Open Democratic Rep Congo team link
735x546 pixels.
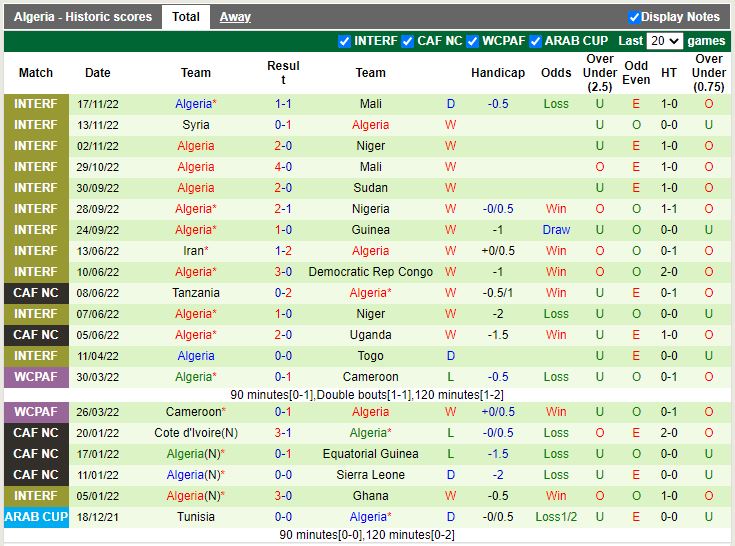370,272
